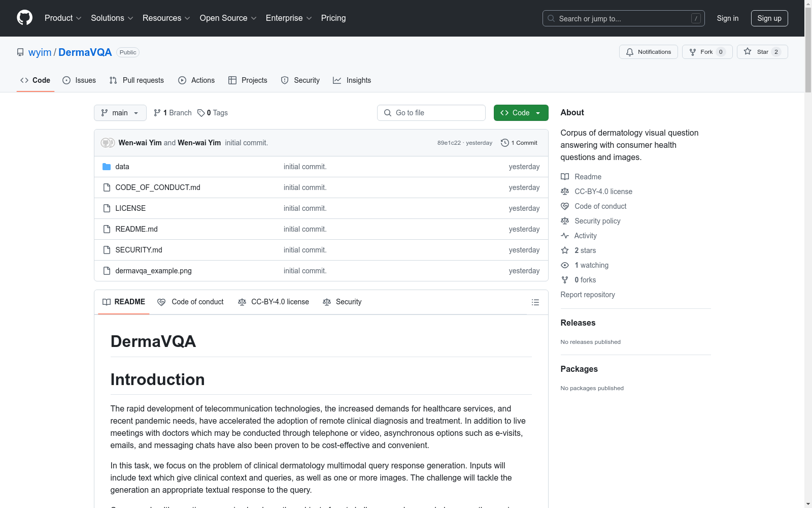The height and width of the screenshot is (508, 812).
Task: Click the LICENSE file icon
Action: point(107,208)
